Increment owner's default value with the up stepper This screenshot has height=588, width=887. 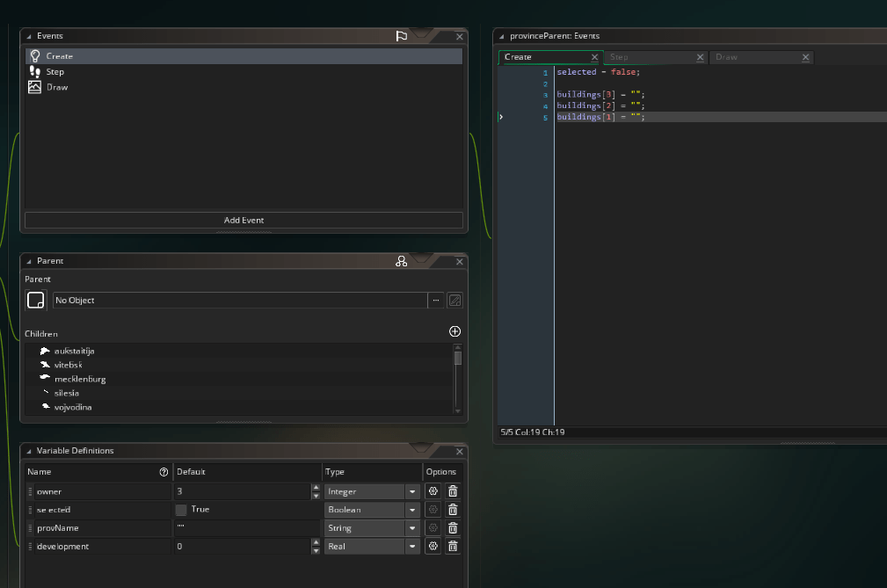click(316, 488)
